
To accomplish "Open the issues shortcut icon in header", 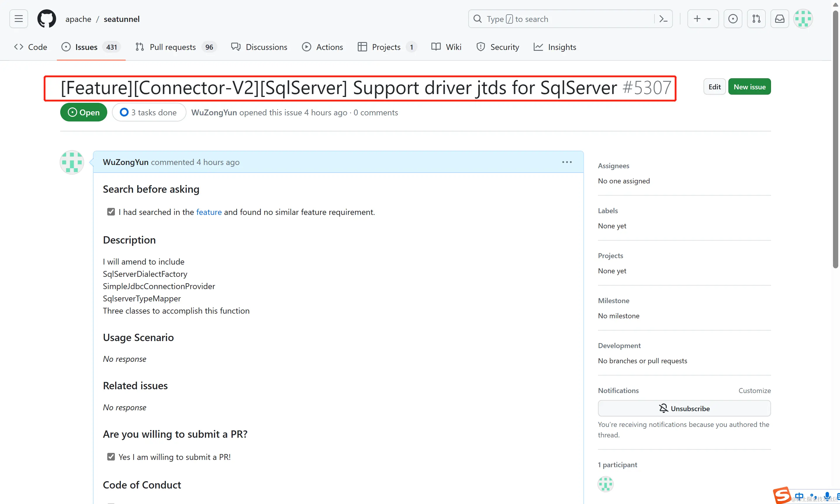I will click(733, 19).
